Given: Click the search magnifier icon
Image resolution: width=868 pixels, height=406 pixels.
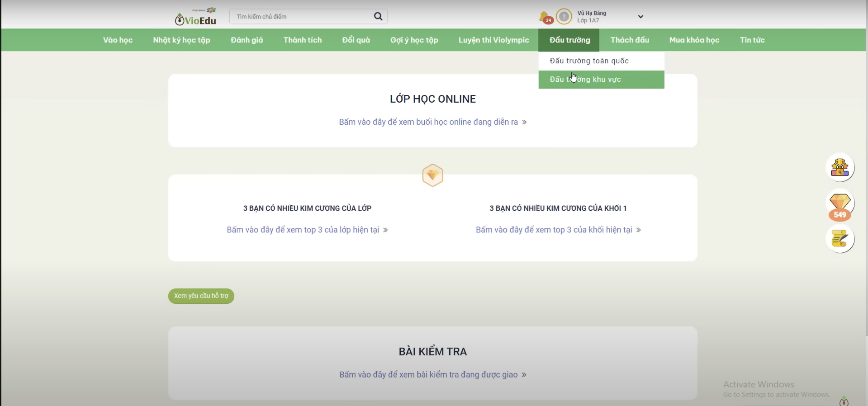Looking at the screenshot, I should 378,16.
